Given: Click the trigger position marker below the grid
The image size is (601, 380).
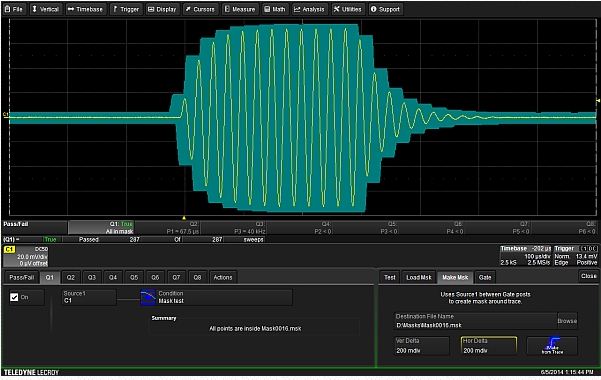Looking at the screenshot, I should point(184,218).
